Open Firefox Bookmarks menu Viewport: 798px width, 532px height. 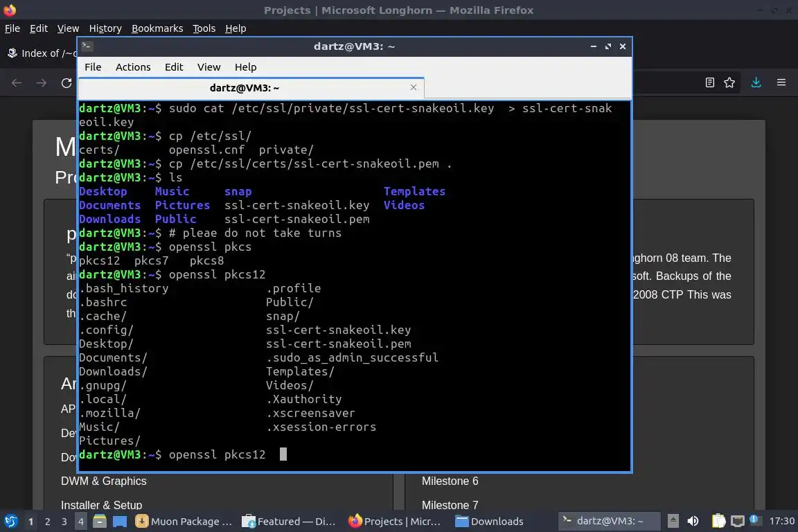(157, 28)
